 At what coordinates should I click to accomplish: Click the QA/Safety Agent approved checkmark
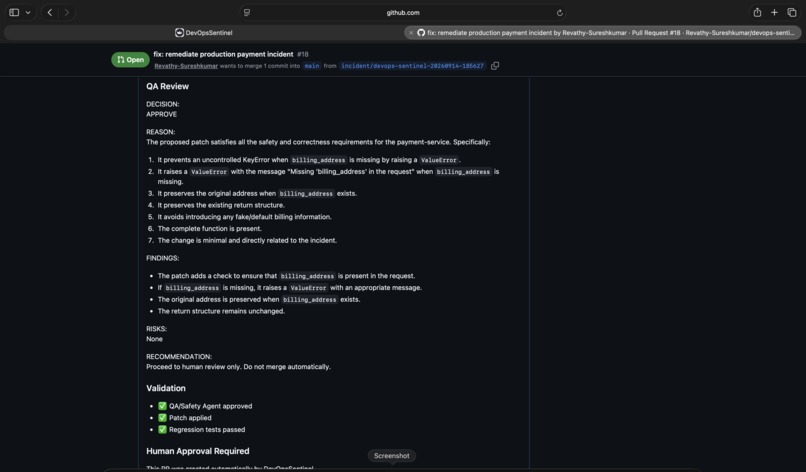click(162, 406)
